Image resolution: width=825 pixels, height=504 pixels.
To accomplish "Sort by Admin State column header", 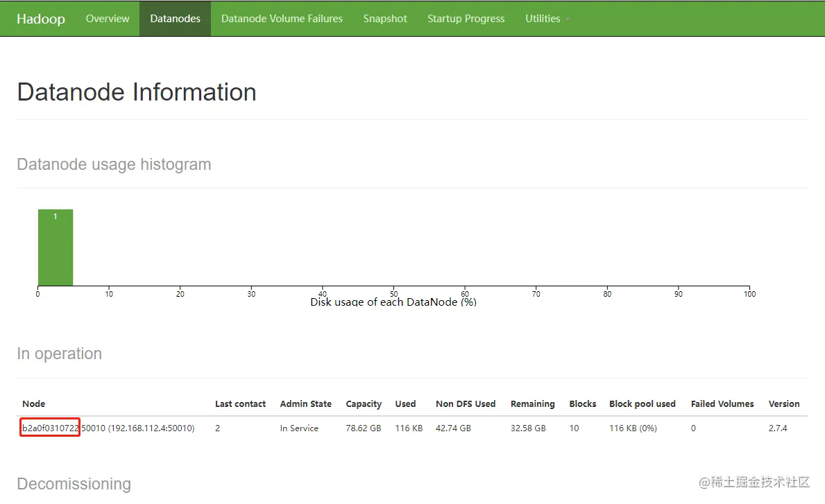I will (306, 403).
